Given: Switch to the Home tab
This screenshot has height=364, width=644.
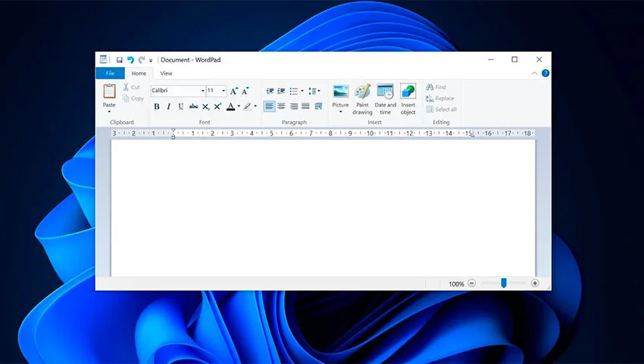Looking at the screenshot, I should pyautogui.click(x=139, y=74).
